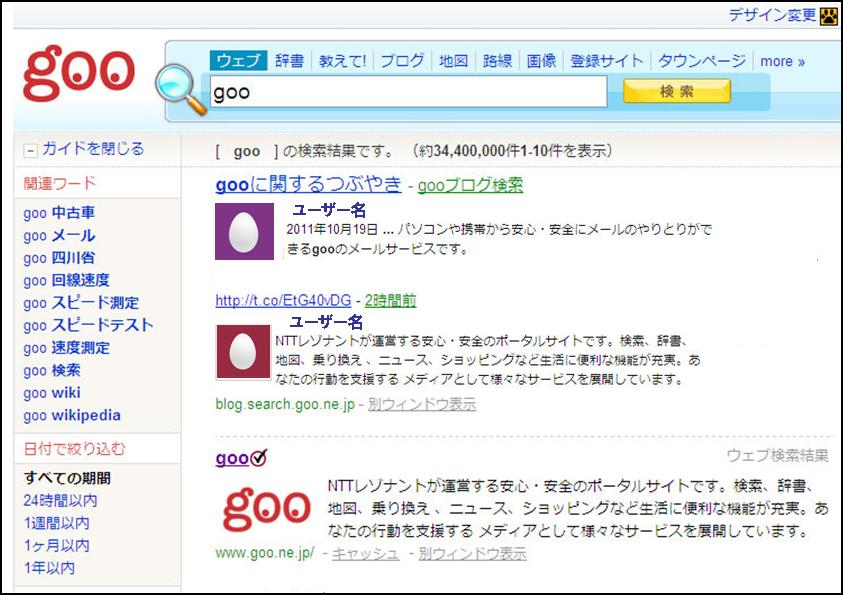Image resolution: width=843 pixels, height=595 pixels.
Task: Open the goo web result title link
Action: point(232,458)
